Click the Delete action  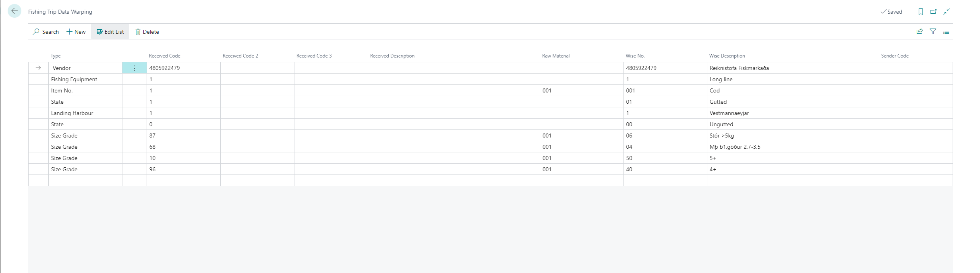pos(147,32)
